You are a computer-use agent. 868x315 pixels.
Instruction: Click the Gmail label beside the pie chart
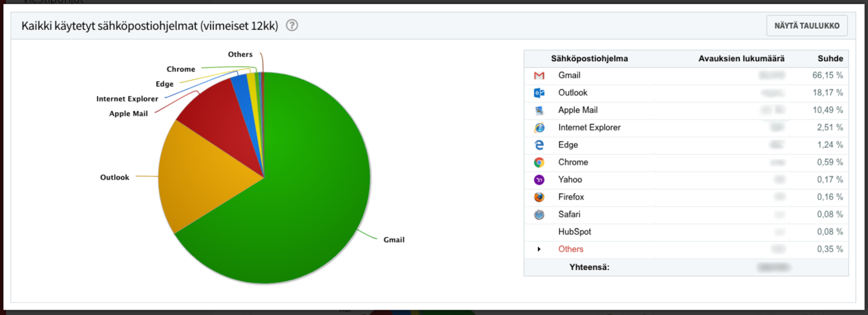[x=394, y=240]
